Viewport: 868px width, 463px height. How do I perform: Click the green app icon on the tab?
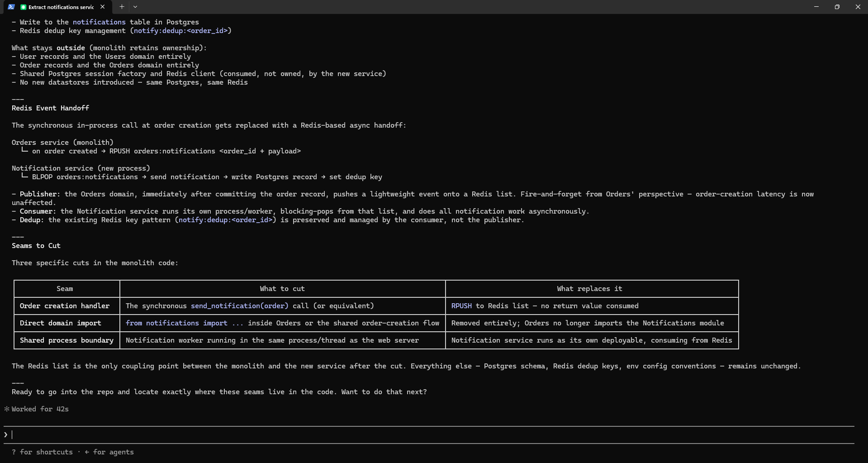pos(24,7)
